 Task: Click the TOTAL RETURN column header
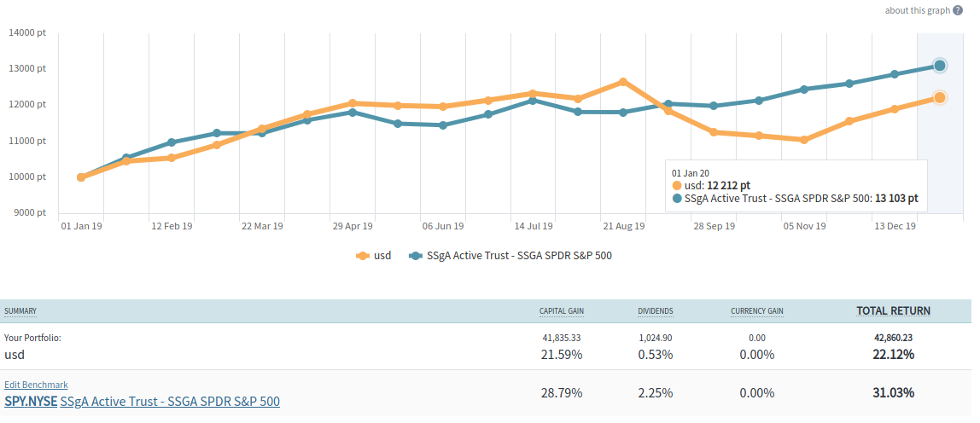click(x=893, y=311)
